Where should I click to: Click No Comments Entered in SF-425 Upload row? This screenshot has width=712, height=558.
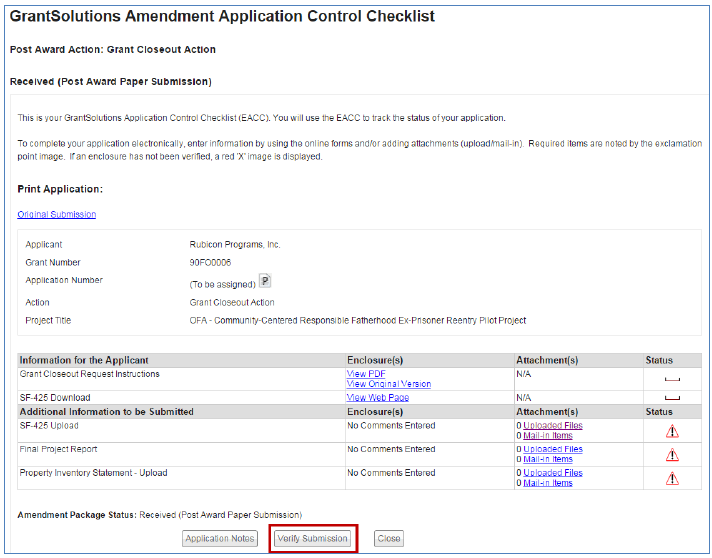391,425
